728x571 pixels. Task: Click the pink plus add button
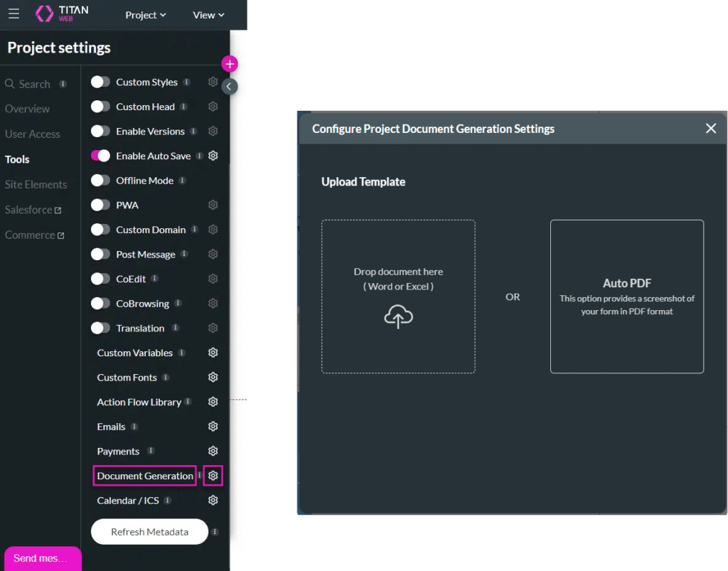point(229,64)
